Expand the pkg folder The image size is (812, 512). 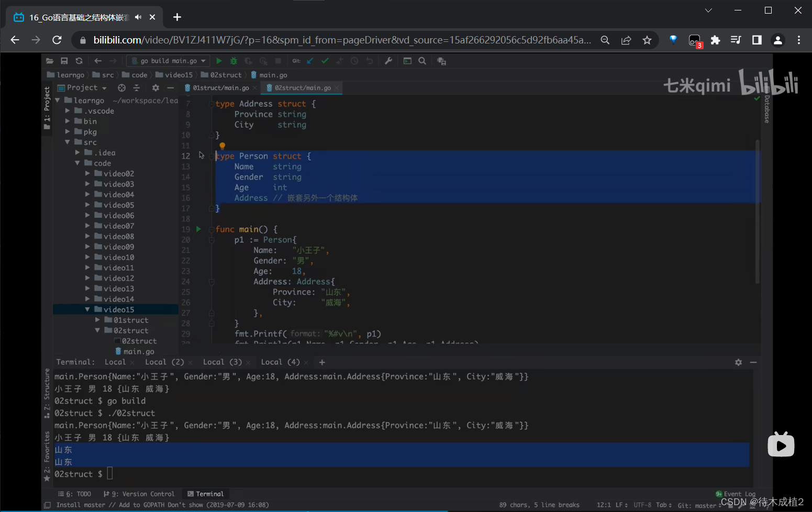pos(68,132)
